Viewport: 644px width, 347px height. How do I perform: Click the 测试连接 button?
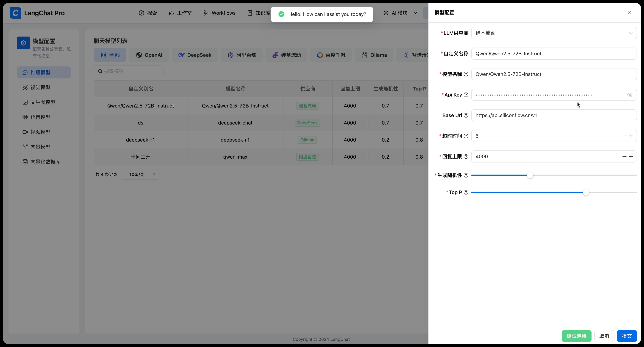[576, 336]
